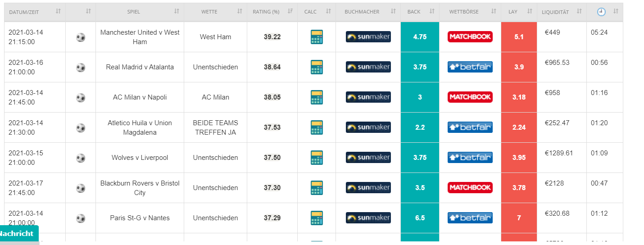Image resolution: width=644 pixels, height=245 pixels.
Task: Sort table by Datum/Zeit column
Action: pyautogui.click(x=35, y=12)
